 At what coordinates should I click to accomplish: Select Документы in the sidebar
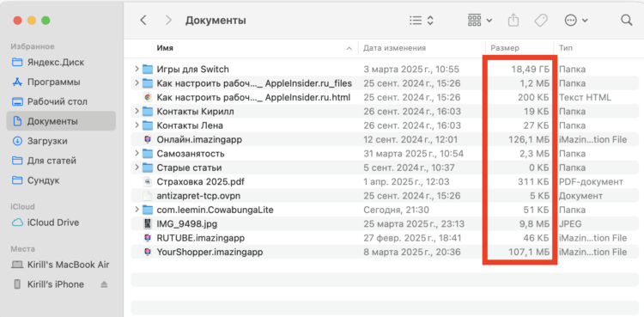[x=61, y=121]
